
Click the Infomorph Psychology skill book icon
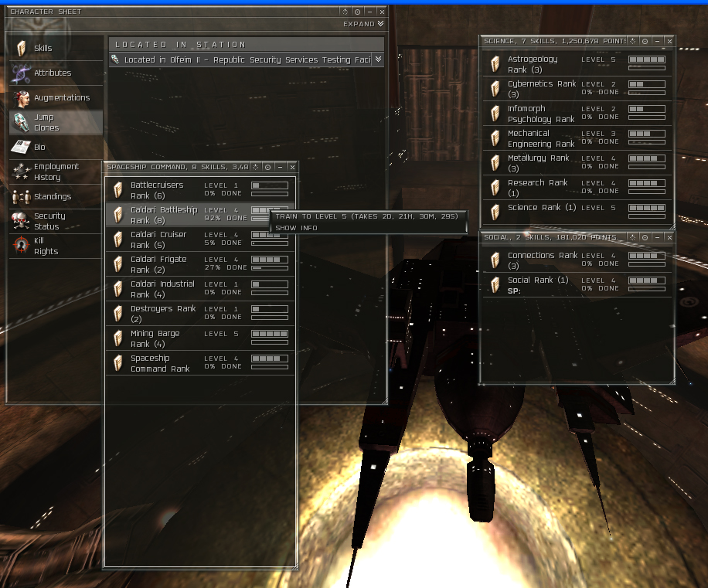click(x=495, y=114)
